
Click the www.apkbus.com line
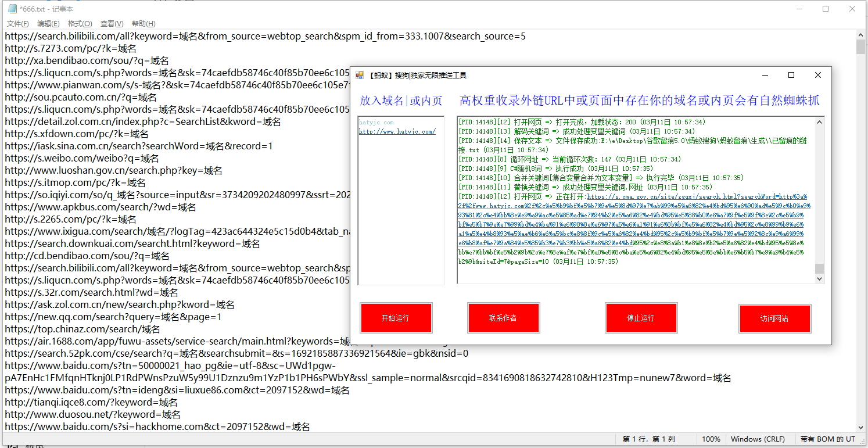tap(101, 207)
